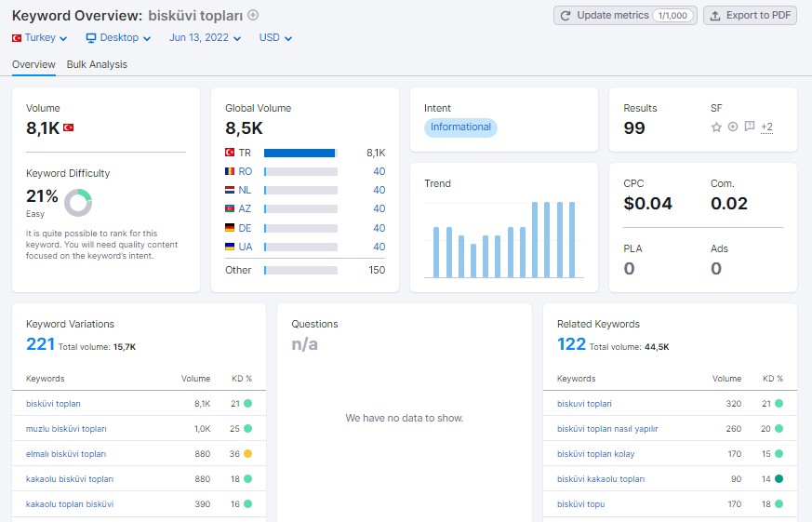Image resolution: width=812 pixels, height=522 pixels.
Task: Open the 221 keyword variations count
Action: coord(40,344)
